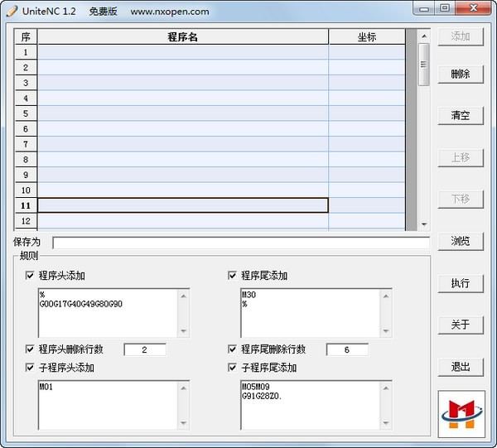The width and height of the screenshot is (497, 448).
Task: Toggle the 子程序尾添加 checkbox
Action: (x=233, y=368)
